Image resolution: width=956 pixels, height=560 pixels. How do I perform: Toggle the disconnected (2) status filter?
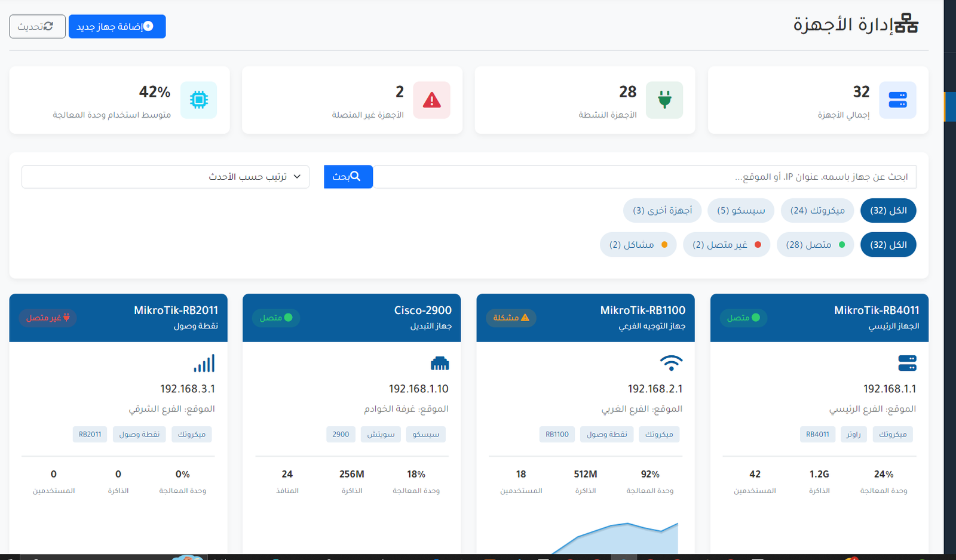tap(726, 245)
